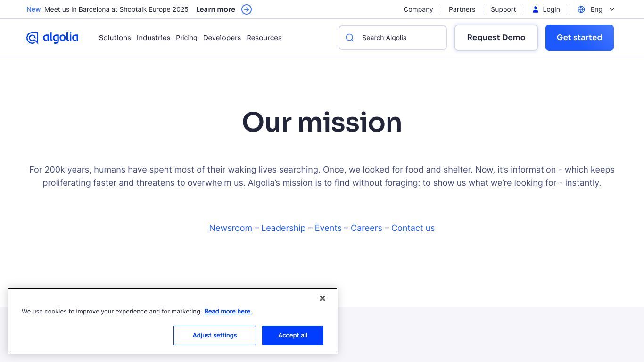Image resolution: width=644 pixels, height=362 pixels.
Task: Click the Login link
Action: (x=551, y=9)
